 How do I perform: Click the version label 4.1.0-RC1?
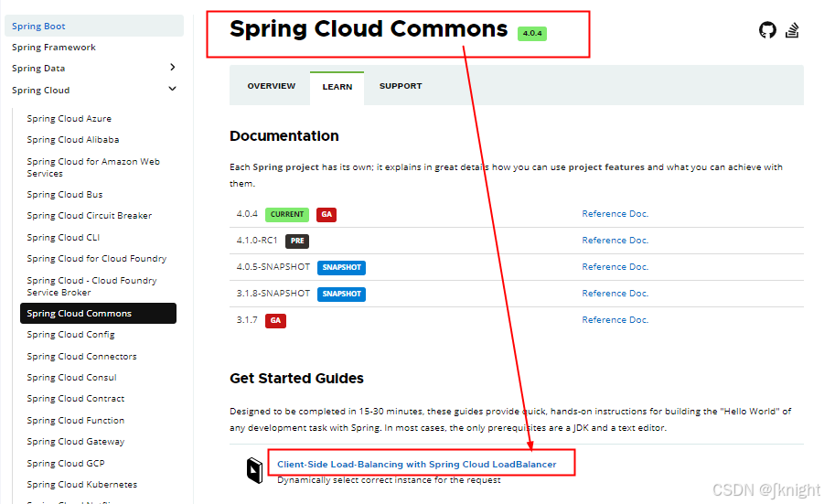(256, 241)
